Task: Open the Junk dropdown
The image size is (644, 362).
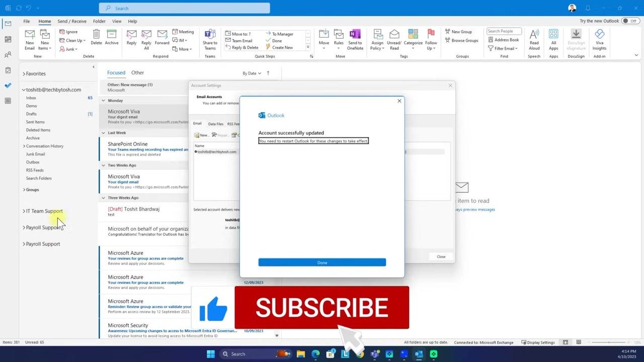Action: [68, 49]
